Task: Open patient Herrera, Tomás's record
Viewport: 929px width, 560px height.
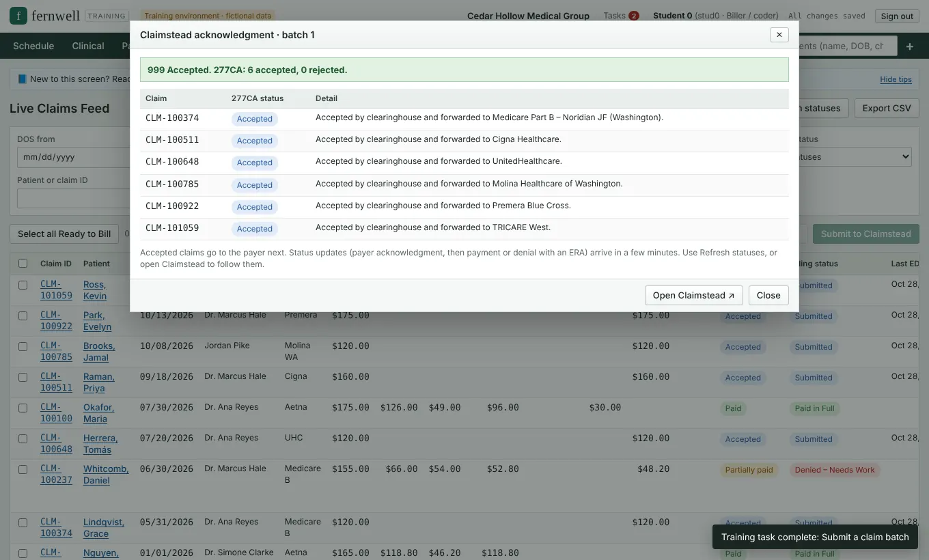Action: (100, 444)
